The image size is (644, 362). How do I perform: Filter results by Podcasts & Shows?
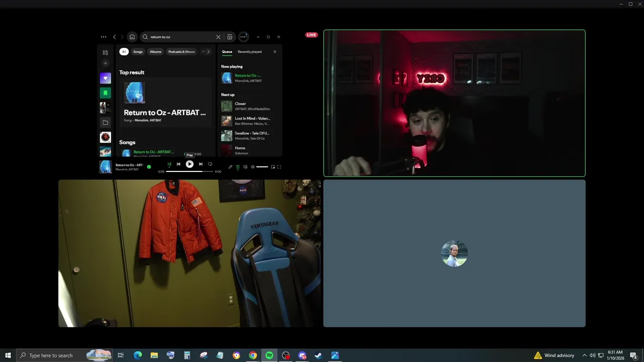click(182, 52)
